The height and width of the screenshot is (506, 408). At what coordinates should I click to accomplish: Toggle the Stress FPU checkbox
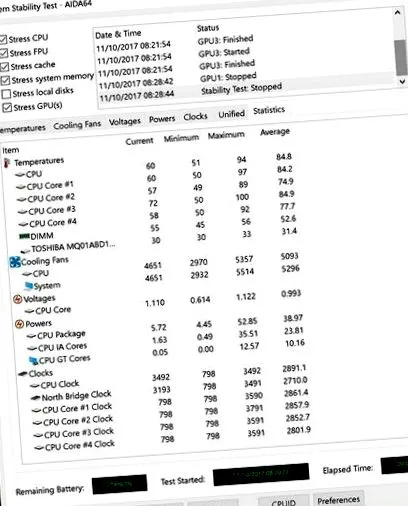click(x=4, y=53)
